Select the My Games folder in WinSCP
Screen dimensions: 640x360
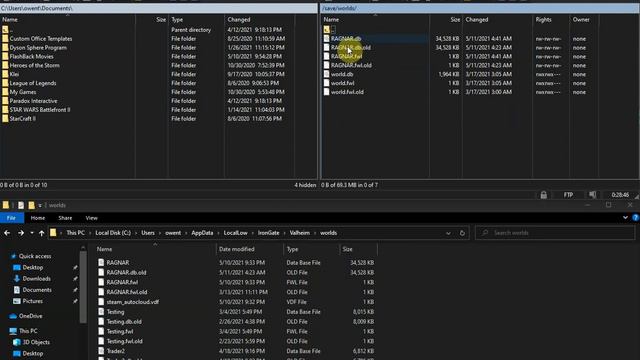[23, 92]
